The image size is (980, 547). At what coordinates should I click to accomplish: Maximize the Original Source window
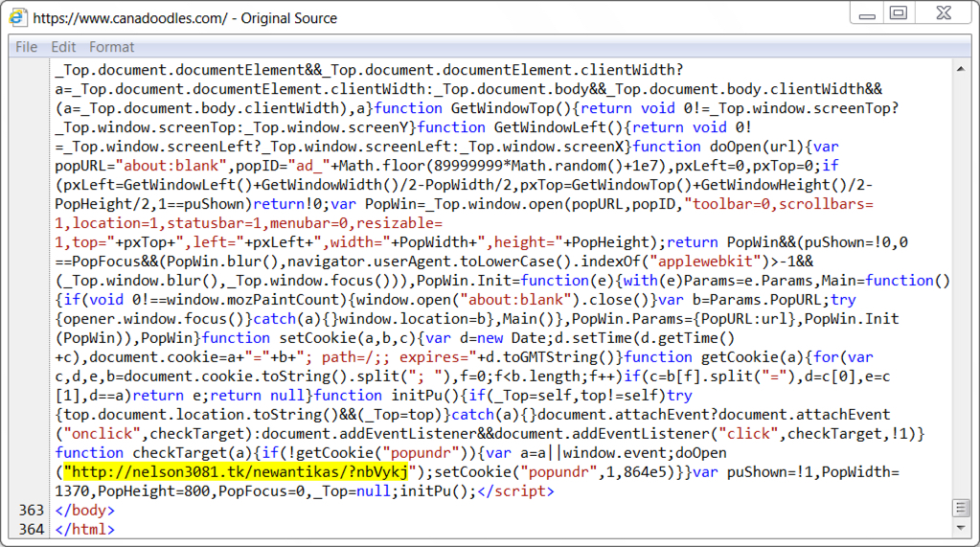899,13
